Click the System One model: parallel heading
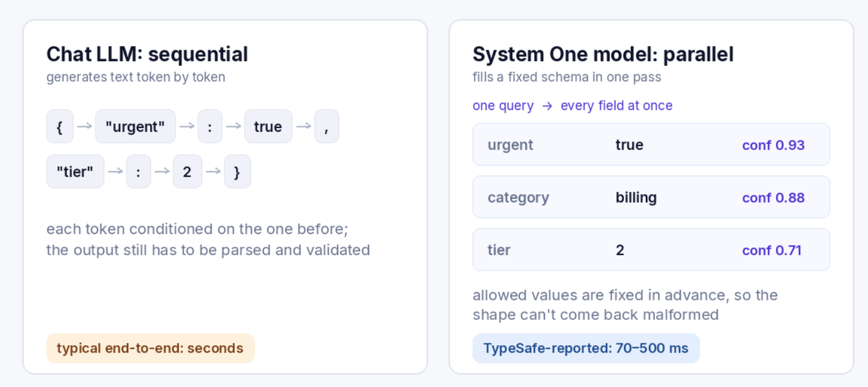 [603, 54]
